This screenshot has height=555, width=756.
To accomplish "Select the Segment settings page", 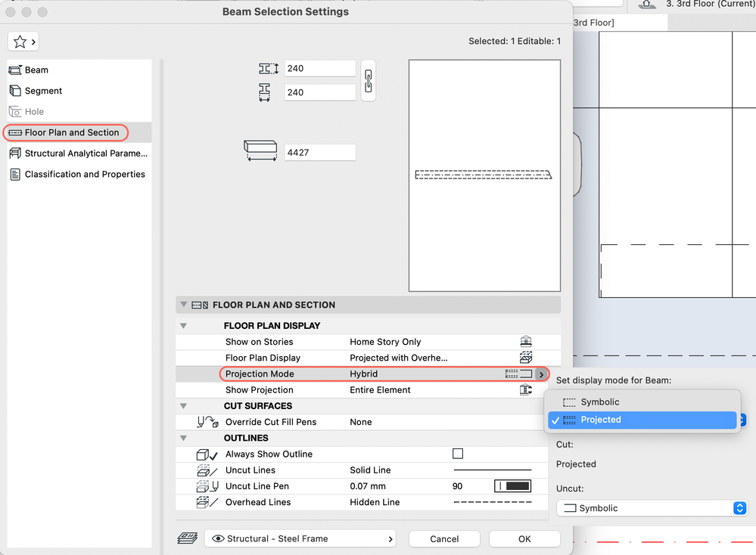I will (79, 91).
